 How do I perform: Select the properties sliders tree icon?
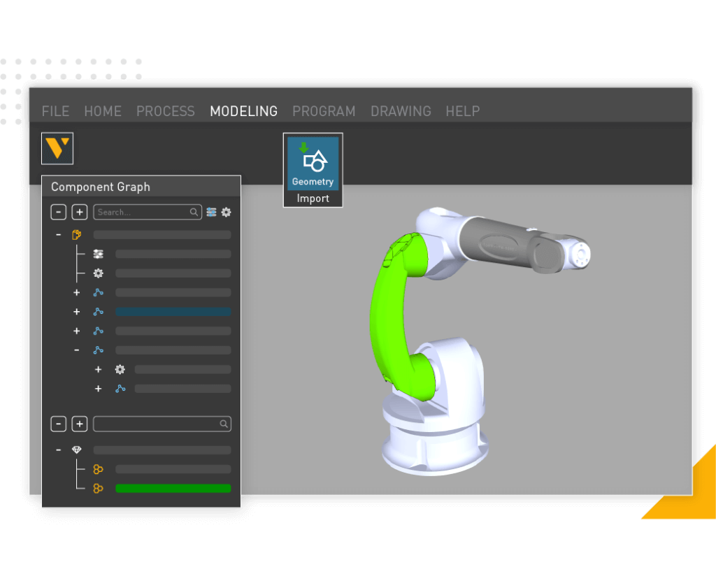[98, 254]
